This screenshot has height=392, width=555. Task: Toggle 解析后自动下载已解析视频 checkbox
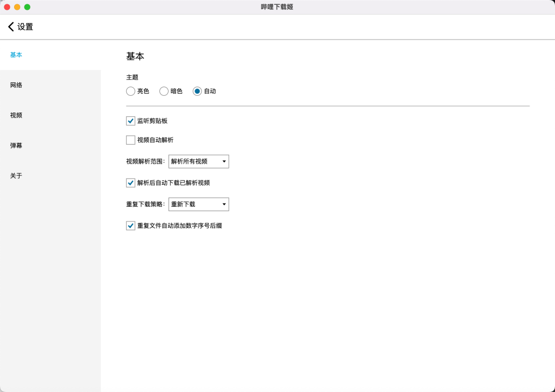point(131,183)
